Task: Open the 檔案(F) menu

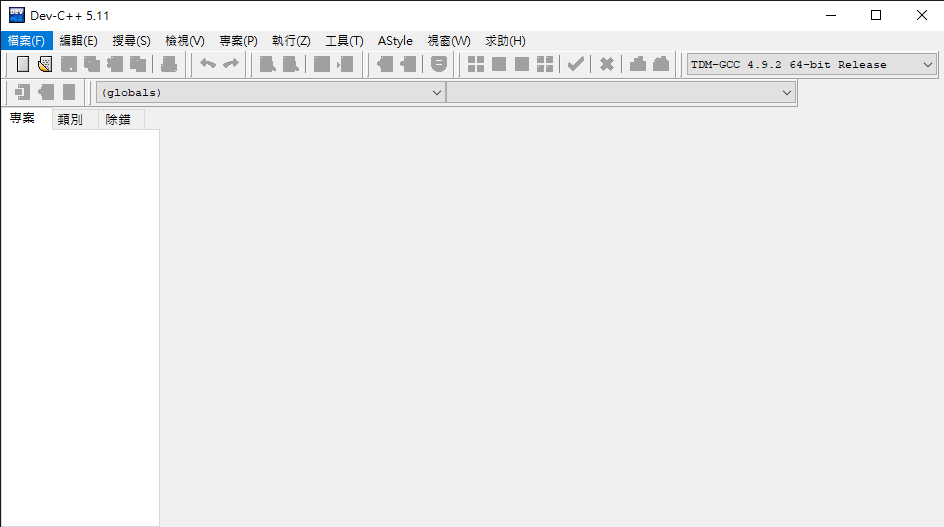Action: point(26,40)
